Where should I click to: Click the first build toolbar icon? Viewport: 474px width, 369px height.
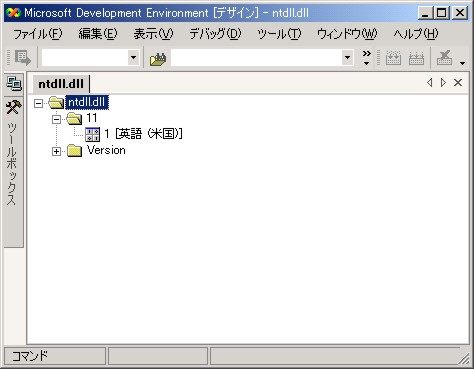coord(393,58)
